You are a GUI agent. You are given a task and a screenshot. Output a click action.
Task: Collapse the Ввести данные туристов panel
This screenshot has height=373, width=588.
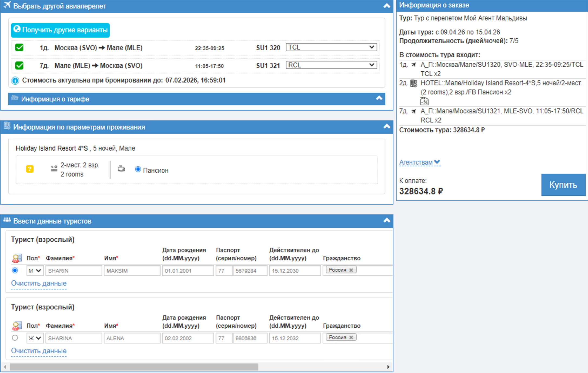tap(387, 221)
